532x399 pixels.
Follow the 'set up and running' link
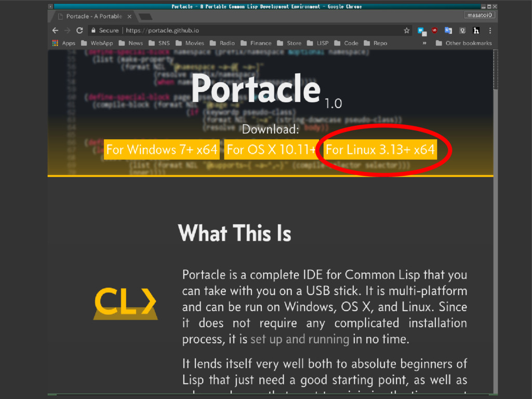[300, 339]
